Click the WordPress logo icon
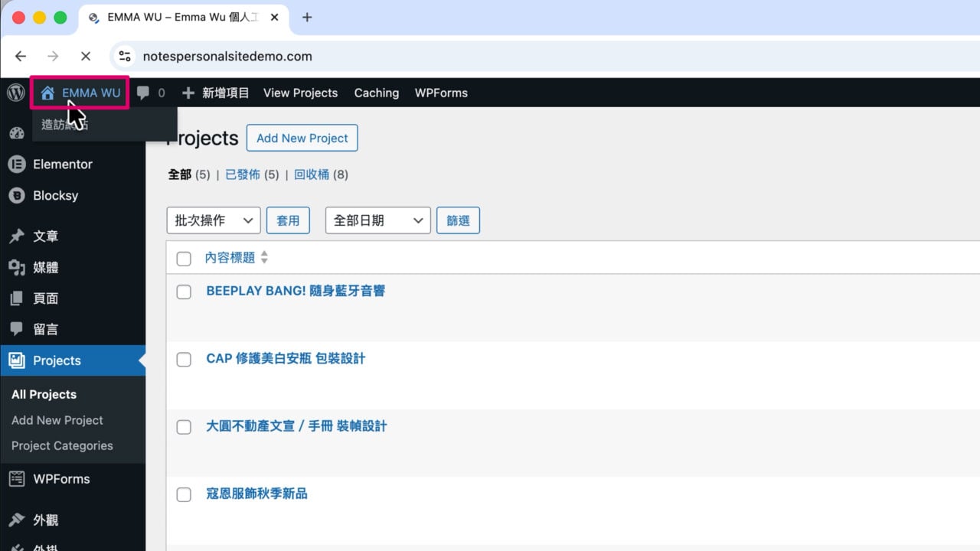The width and height of the screenshot is (980, 551). point(15,93)
